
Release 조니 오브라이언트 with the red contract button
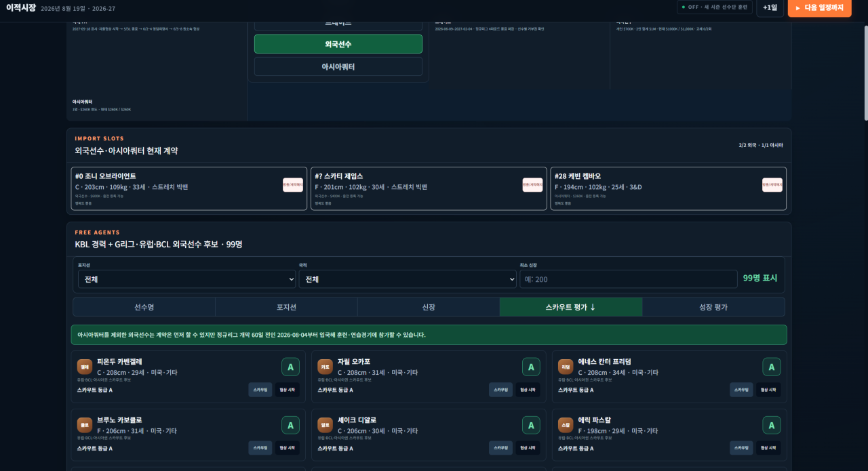(293, 185)
